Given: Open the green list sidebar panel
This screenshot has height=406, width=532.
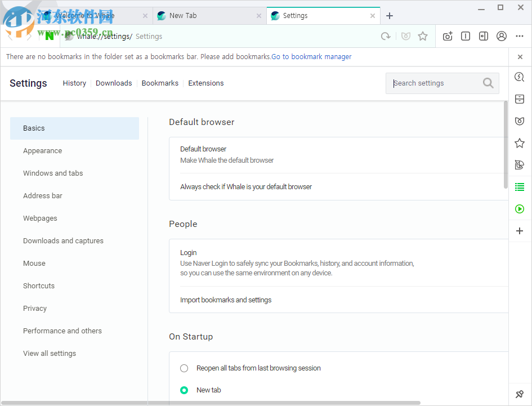Looking at the screenshot, I should [520, 187].
